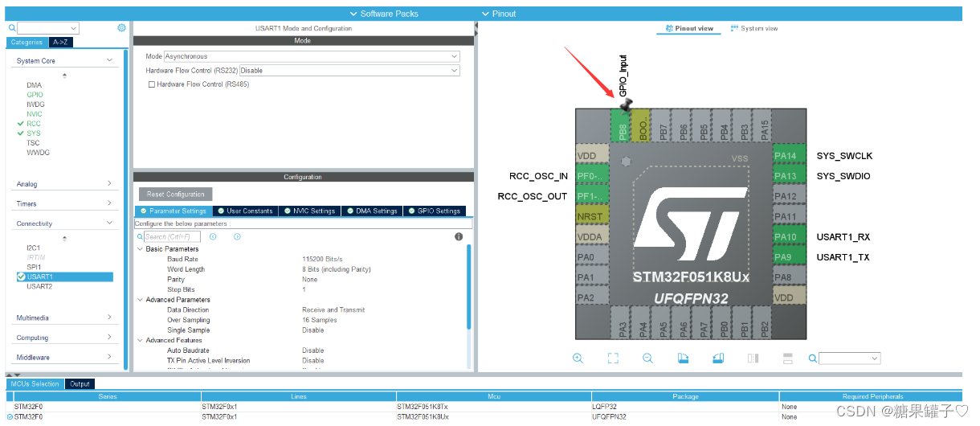
Task: Click the Baud Rate value 115200 Bits/s
Action: pyautogui.click(x=322, y=260)
